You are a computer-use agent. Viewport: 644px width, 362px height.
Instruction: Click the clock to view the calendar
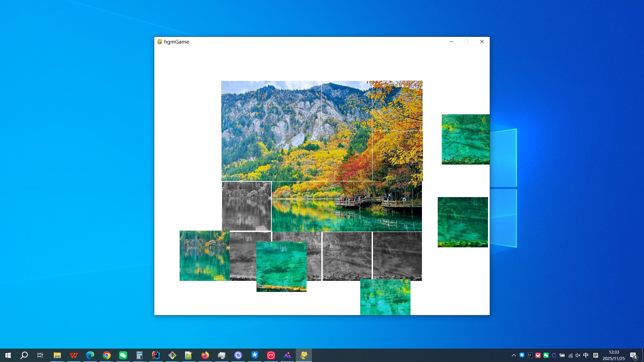click(614, 355)
